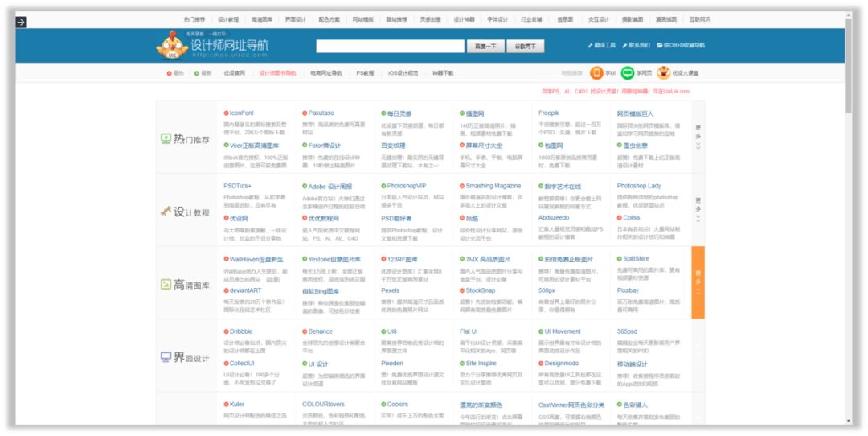Viewport: 868px width, 436px height.
Task: Open 设计教程 in the top nav
Action: point(228,19)
